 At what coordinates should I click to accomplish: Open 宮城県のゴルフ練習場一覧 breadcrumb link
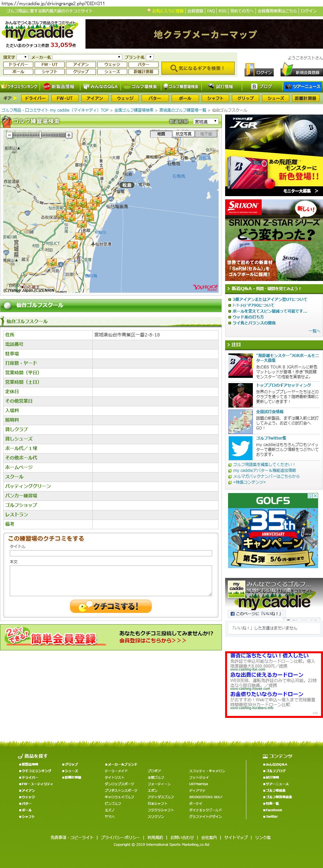click(183, 110)
